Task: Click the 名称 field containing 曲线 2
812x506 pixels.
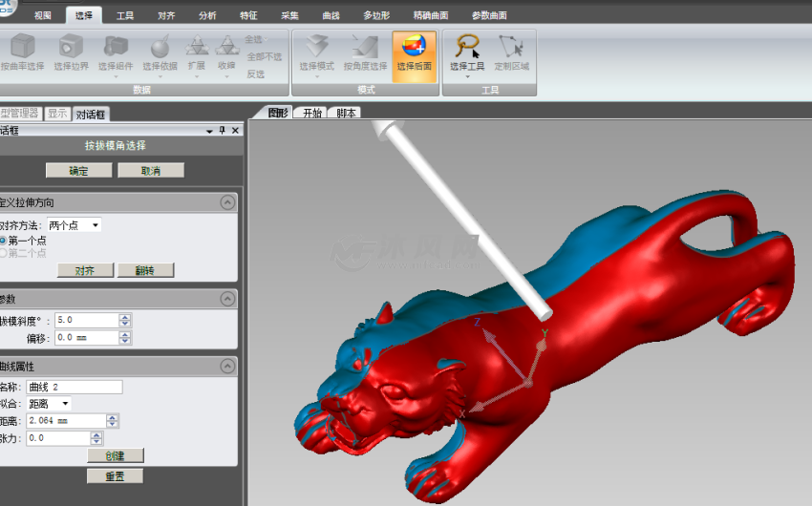Action: pyautogui.click(x=75, y=387)
